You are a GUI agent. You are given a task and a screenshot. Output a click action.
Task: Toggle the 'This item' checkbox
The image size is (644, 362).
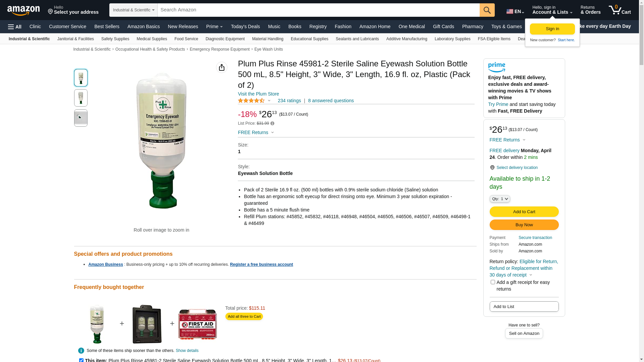(x=81, y=360)
